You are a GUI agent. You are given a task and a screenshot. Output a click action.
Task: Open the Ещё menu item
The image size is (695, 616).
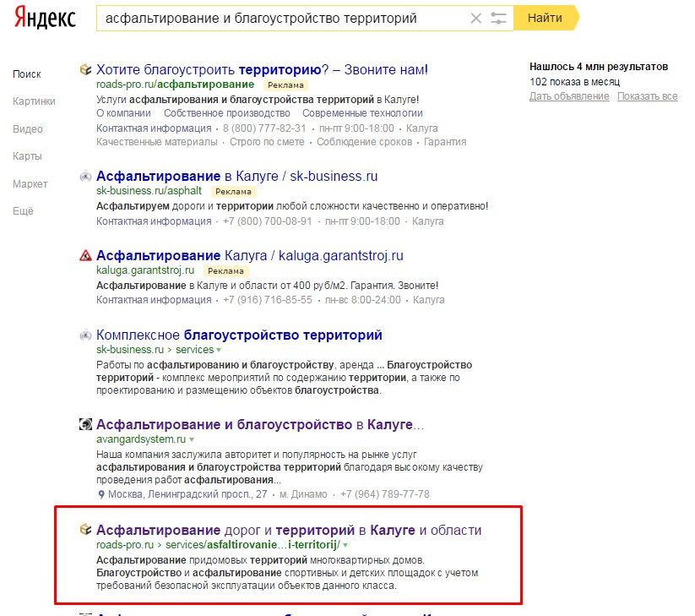coord(23,210)
